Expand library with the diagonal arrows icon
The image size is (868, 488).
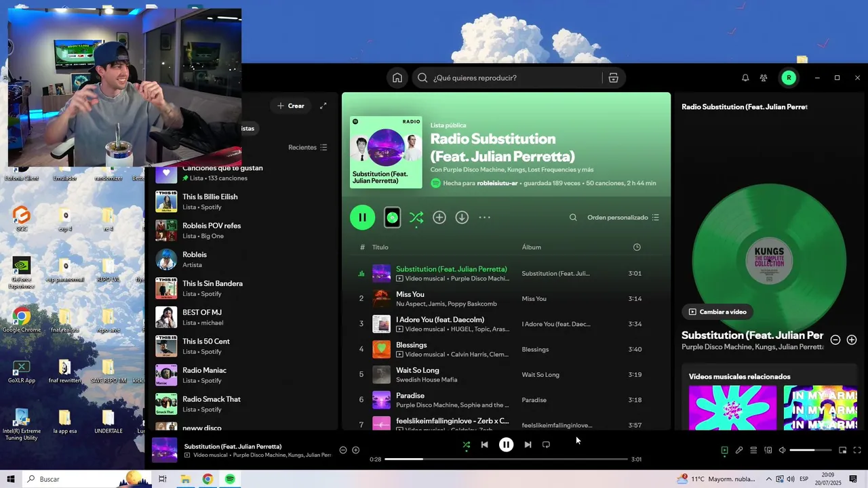click(323, 106)
